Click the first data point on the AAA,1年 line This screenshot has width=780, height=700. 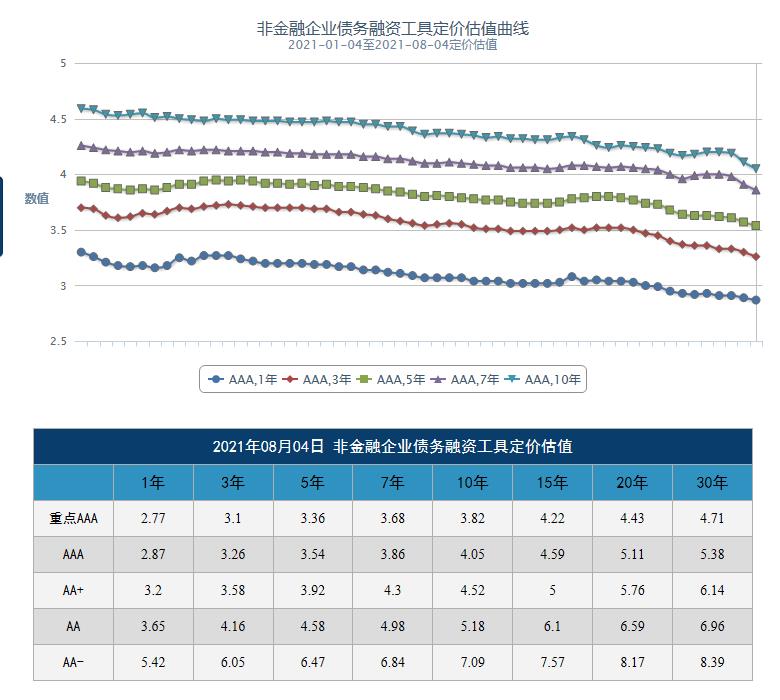click(82, 252)
